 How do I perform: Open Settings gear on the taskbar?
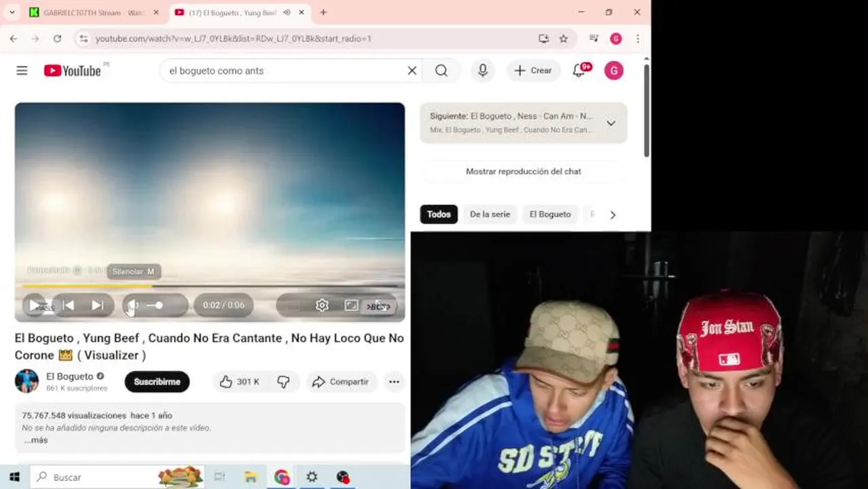pyautogui.click(x=312, y=477)
